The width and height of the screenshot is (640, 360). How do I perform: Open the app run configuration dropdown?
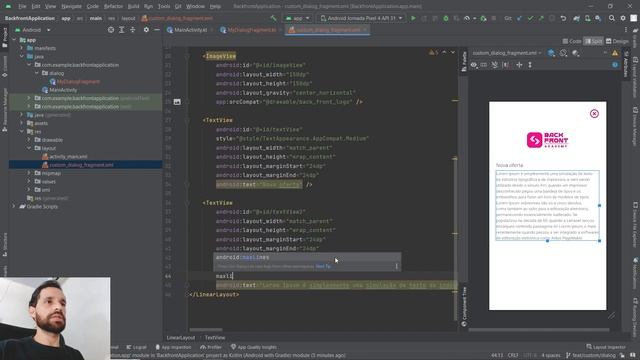click(298, 18)
